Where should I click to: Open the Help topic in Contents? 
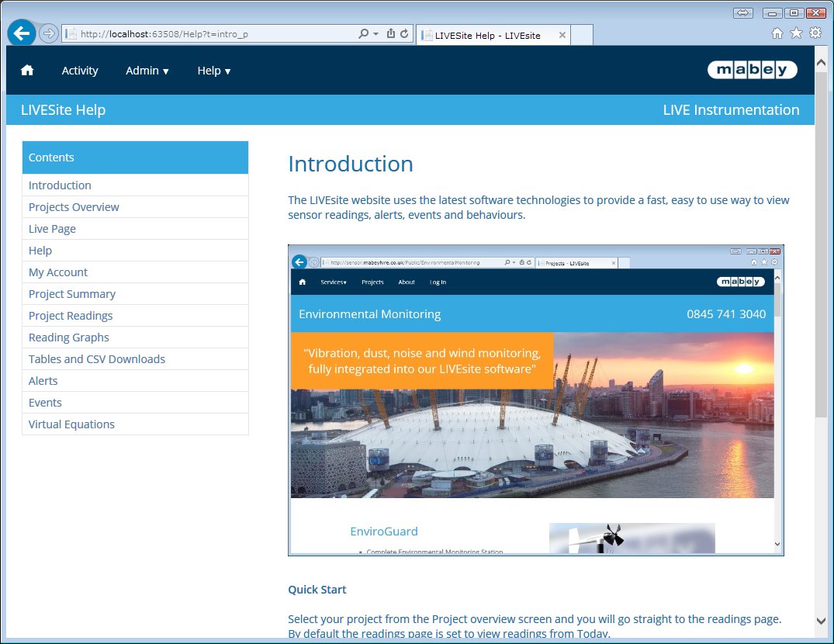tap(135, 251)
